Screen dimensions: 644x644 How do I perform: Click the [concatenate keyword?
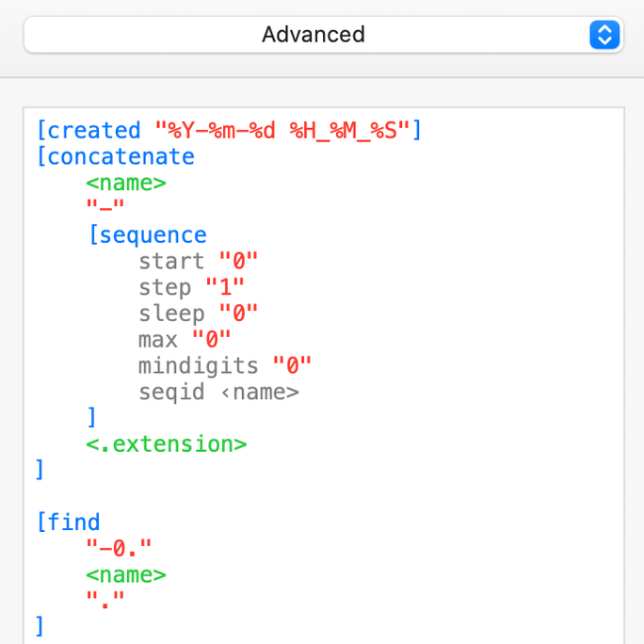coord(115,156)
